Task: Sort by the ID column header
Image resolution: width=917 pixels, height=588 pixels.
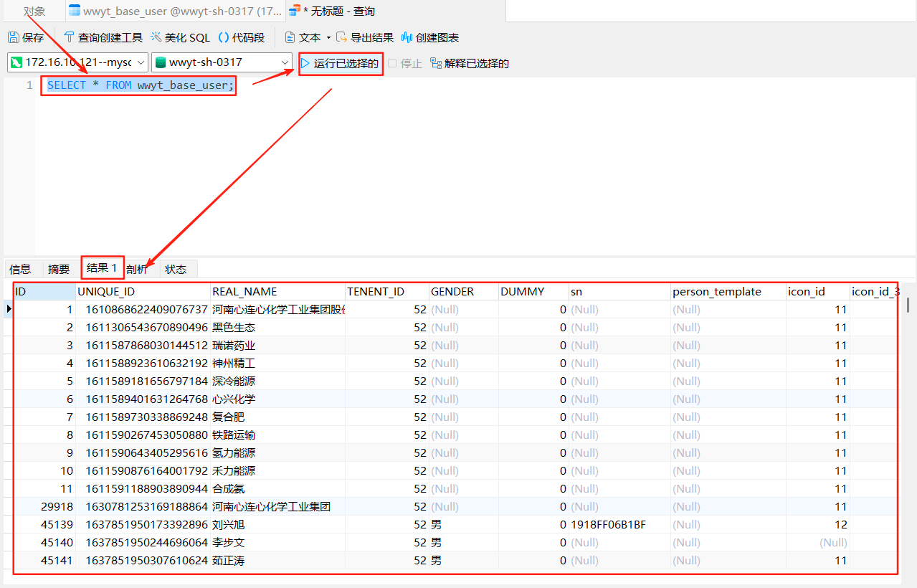Action: (x=44, y=292)
